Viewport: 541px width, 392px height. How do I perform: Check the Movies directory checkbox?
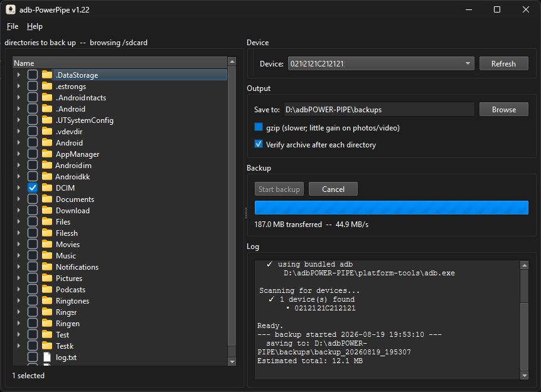tap(33, 244)
